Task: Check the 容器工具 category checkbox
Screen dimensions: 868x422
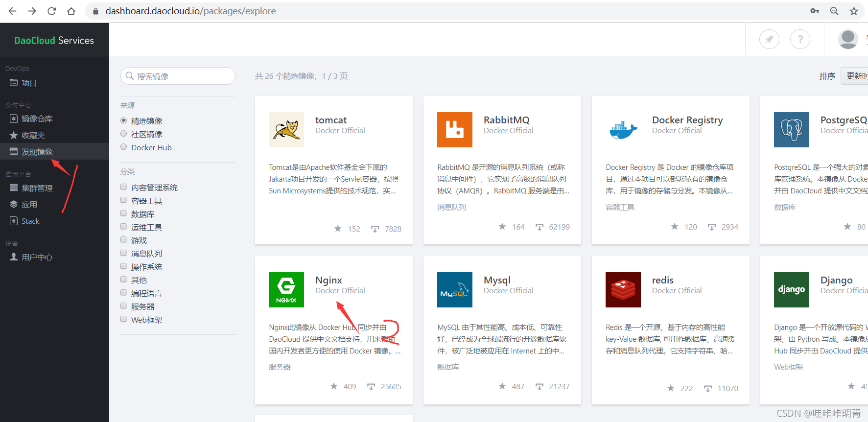Action: pos(124,200)
